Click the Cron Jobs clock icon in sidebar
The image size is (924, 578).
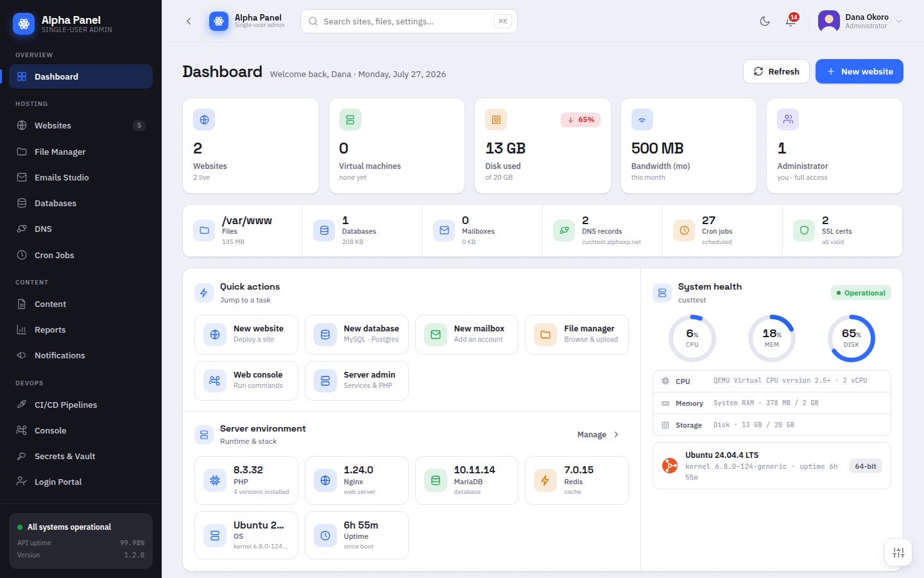[22, 255]
